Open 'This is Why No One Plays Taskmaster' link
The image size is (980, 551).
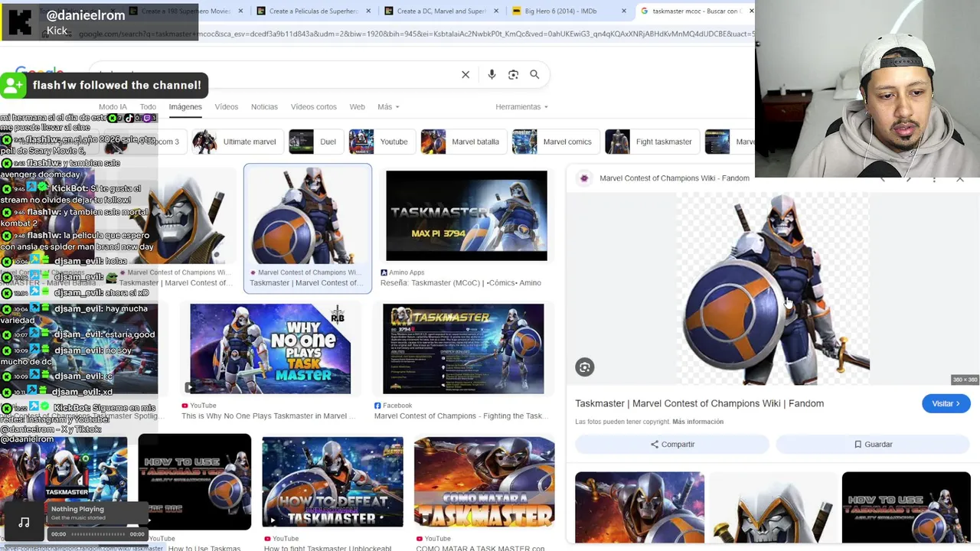[x=268, y=416]
